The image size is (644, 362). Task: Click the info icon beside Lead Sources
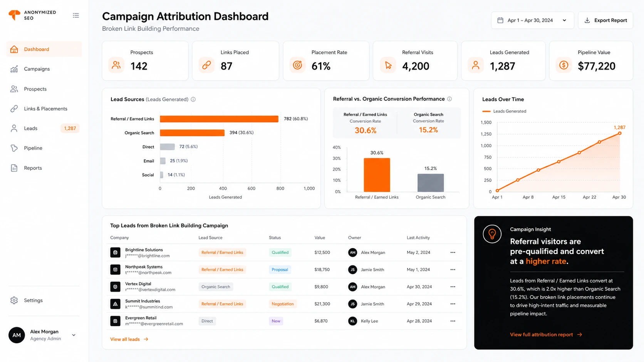193,99
